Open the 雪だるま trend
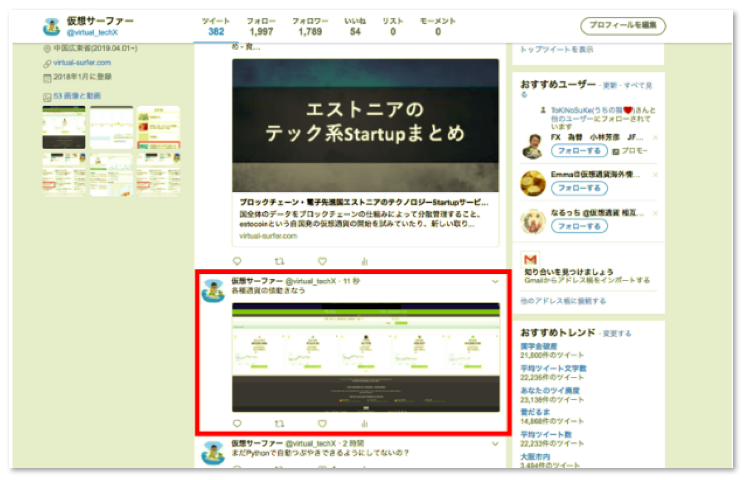Viewport: 747px width, 480px height. point(535,412)
